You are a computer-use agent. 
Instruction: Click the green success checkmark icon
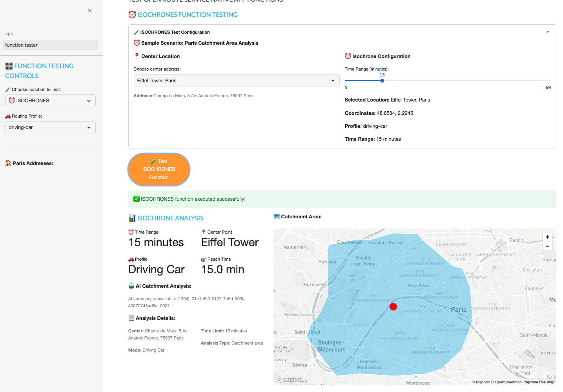(137, 199)
